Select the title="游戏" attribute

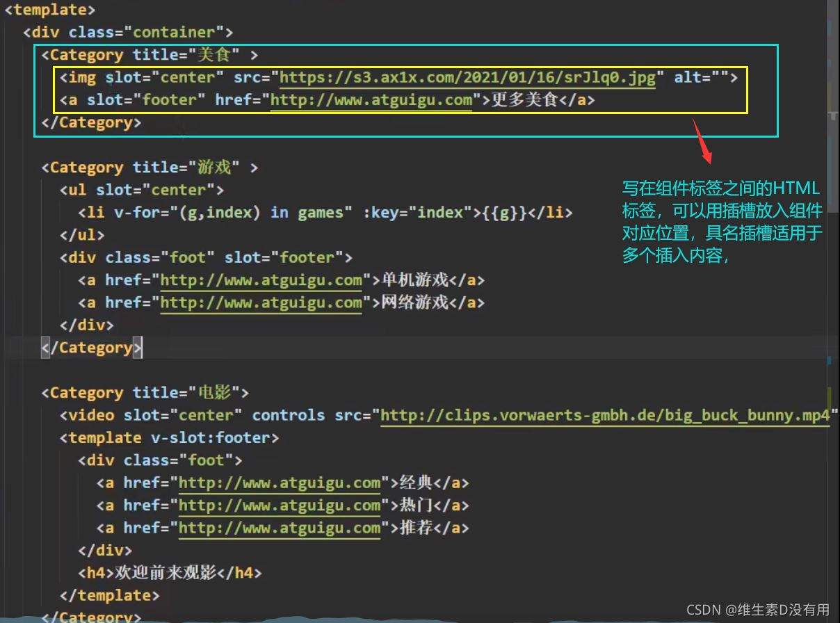tap(186, 167)
